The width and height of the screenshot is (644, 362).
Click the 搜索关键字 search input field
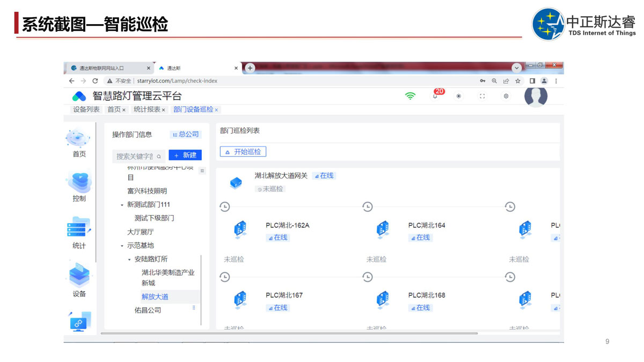point(134,156)
